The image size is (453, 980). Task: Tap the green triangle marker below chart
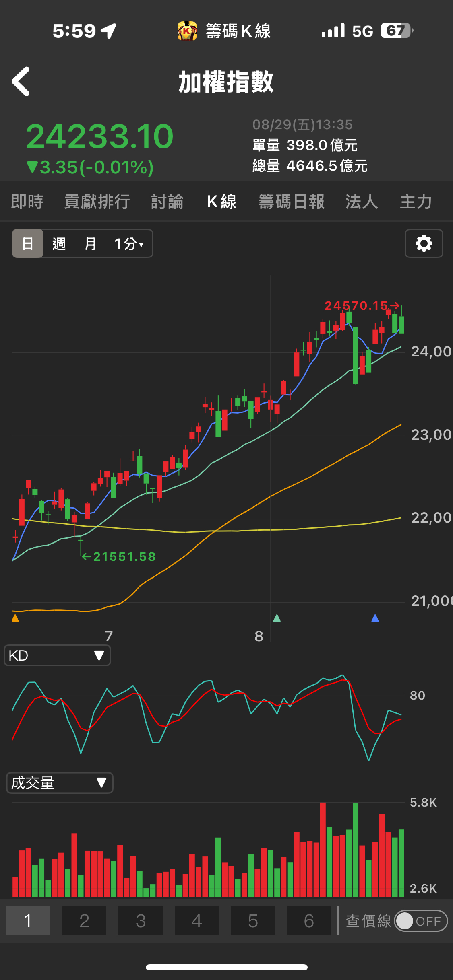tap(277, 618)
